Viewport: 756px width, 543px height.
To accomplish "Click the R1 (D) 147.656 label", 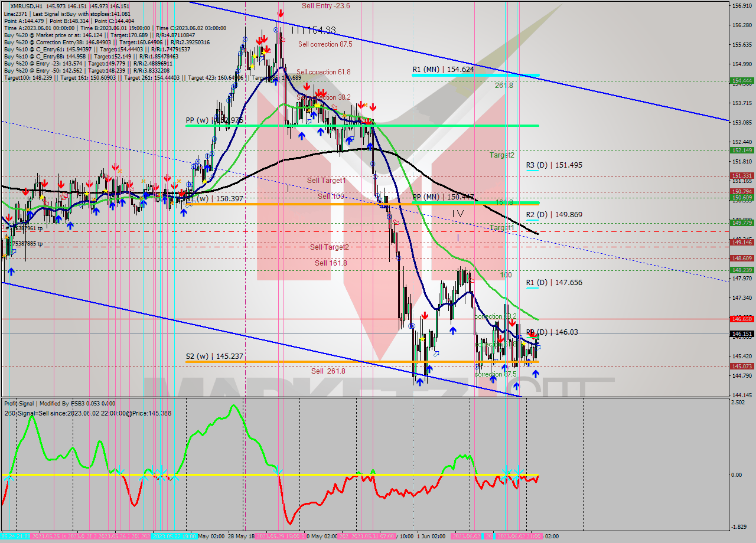I will click(554, 283).
